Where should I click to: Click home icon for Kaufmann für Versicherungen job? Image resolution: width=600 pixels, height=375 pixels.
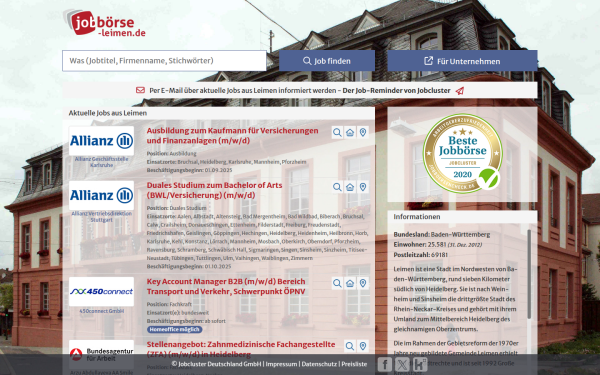click(350, 132)
